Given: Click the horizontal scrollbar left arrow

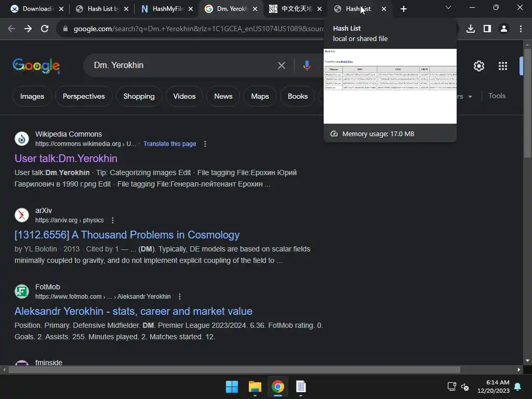Looking at the screenshot, I should 4,370.
